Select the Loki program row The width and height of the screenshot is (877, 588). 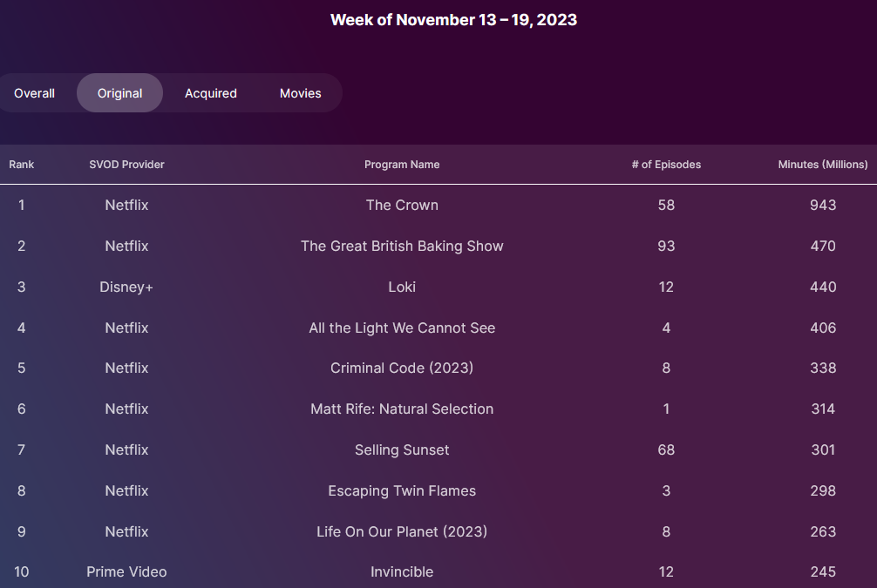[402, 287]
